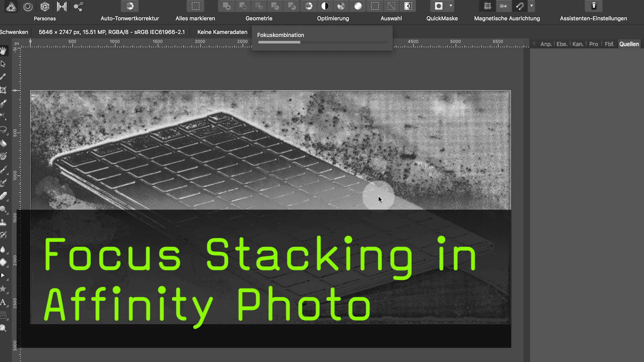Switch to the Export Persona
The width and height of the screenshot is (644, 362).
(78, 6)
